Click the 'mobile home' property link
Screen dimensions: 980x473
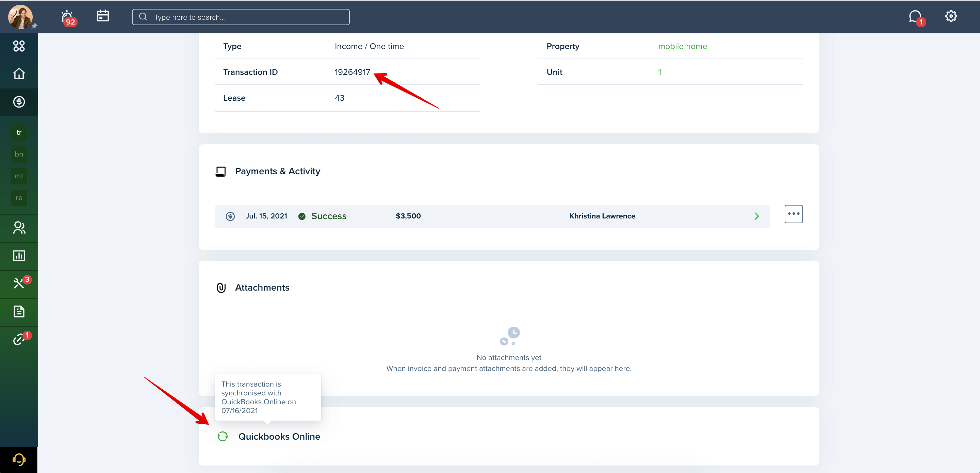click(683, 46)
